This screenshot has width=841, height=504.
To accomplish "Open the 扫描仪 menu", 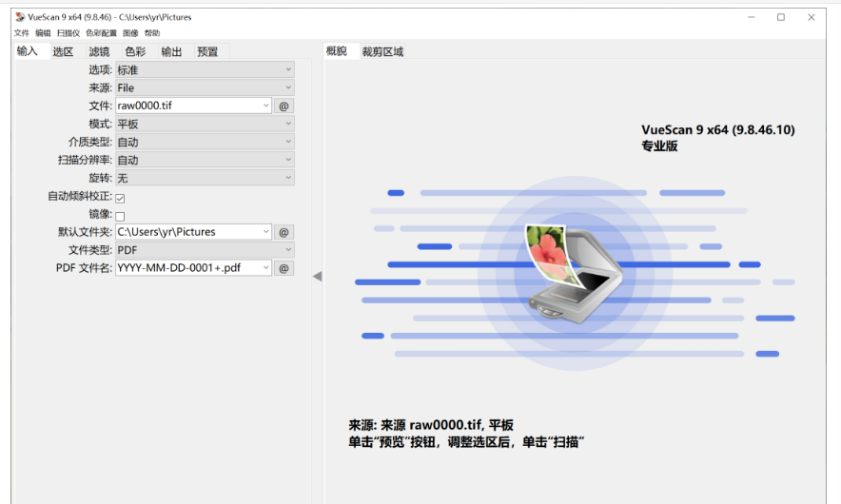I will 68,33.
